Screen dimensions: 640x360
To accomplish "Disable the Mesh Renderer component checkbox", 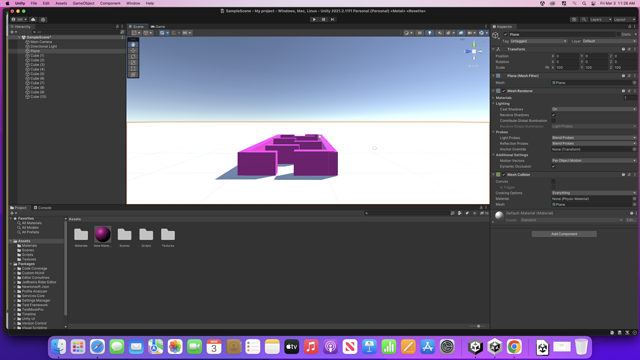I will coord(504,91).
